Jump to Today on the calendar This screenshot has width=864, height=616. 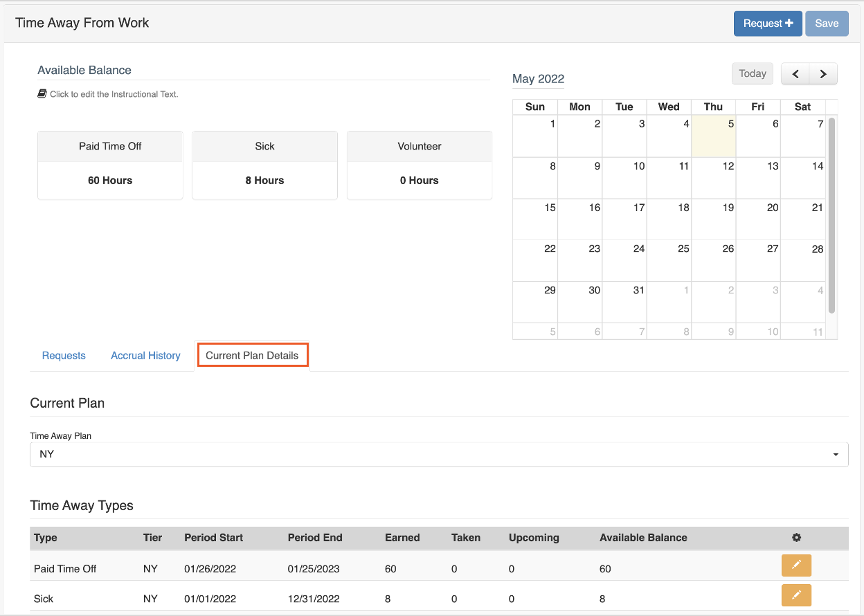click(752, 73)
